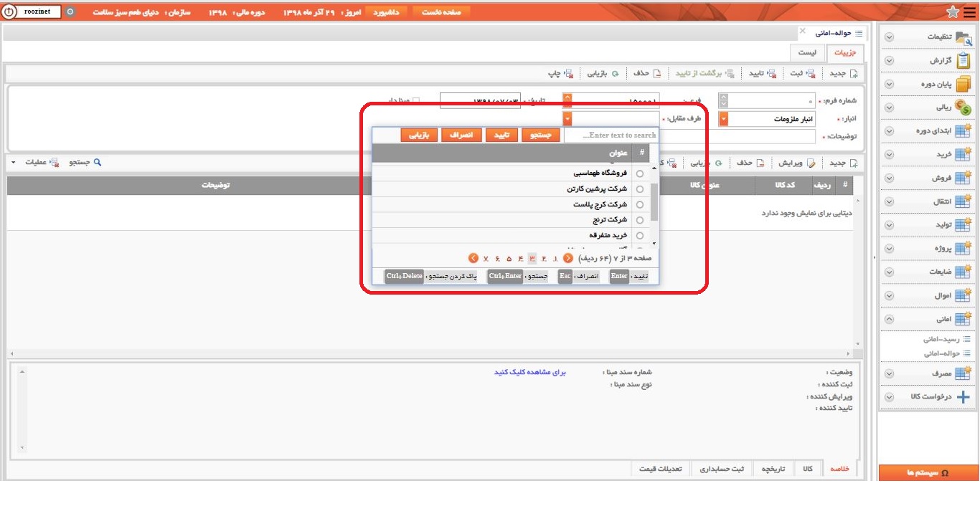This screenshot has height=529, width=980.
Task: Click حذف in the items grid toolbar
Action: pos(750,163)
